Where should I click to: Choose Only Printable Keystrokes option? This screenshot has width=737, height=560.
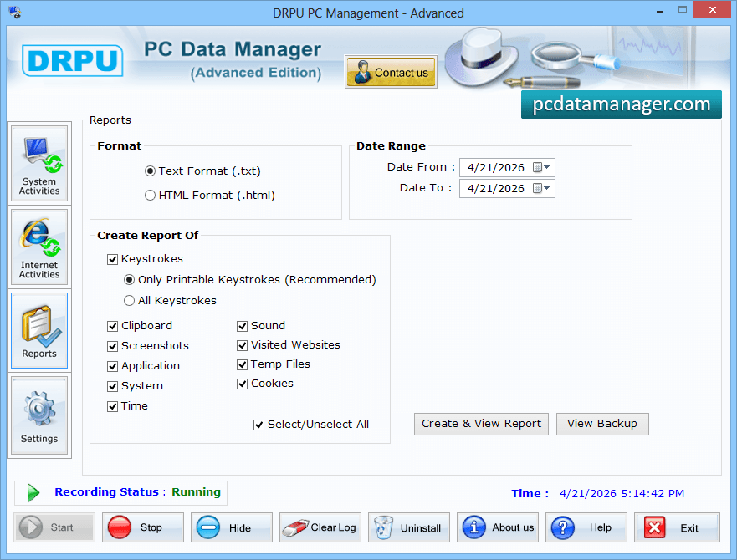click(130, 280)
